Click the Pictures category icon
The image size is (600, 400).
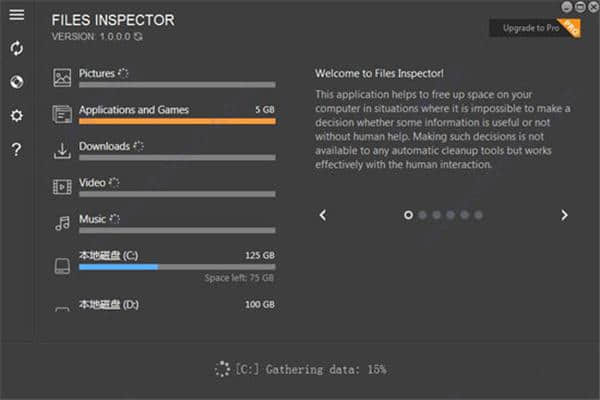click(x=62, y=77)
